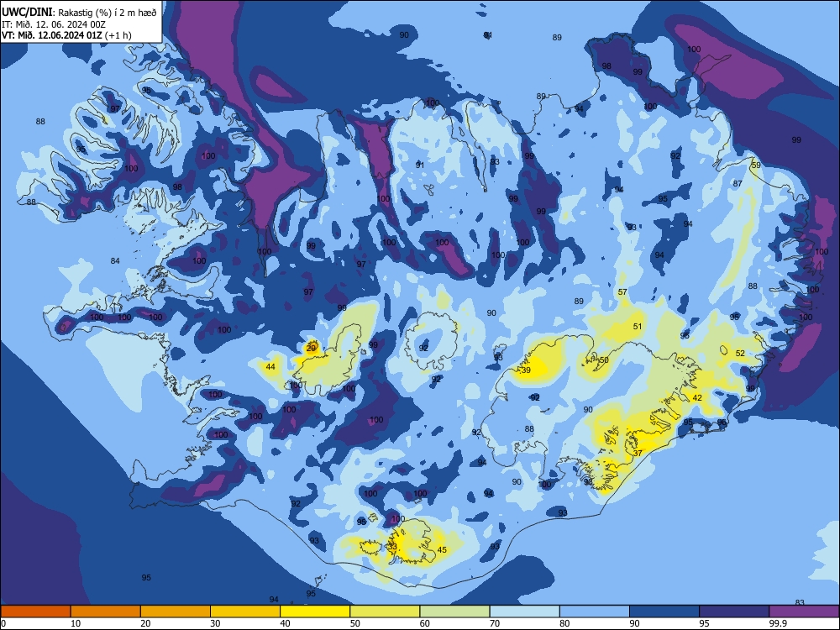
Task: Click the dark blue 90–95 legend swatch
Action: click(x=664, y=612)
